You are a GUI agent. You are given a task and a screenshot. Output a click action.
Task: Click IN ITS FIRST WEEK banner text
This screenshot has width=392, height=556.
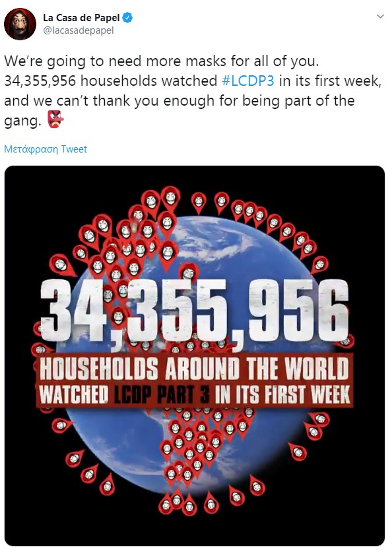tap(282, 395)
